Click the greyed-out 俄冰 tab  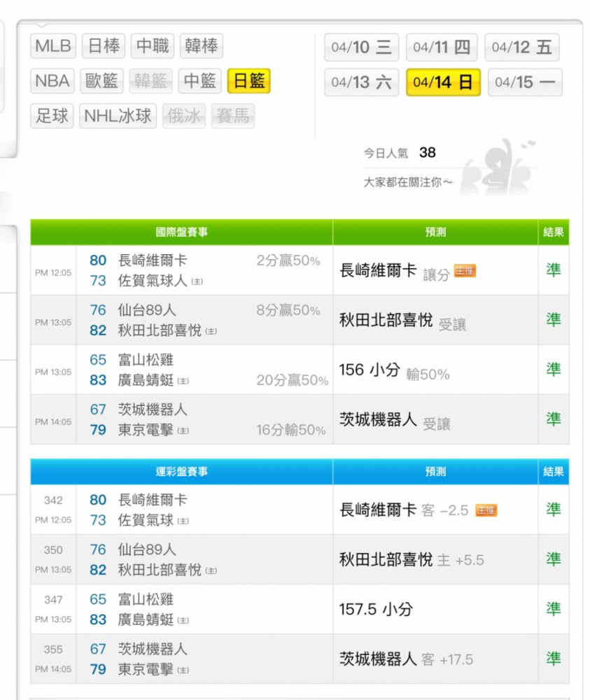click(184, 116)
